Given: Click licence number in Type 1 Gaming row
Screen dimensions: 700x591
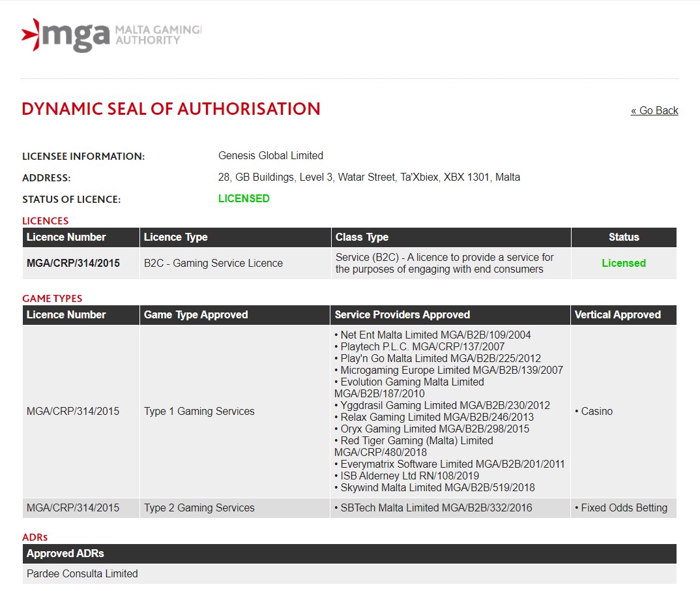Looking at the screenshot, I should (x=73, y=411).
